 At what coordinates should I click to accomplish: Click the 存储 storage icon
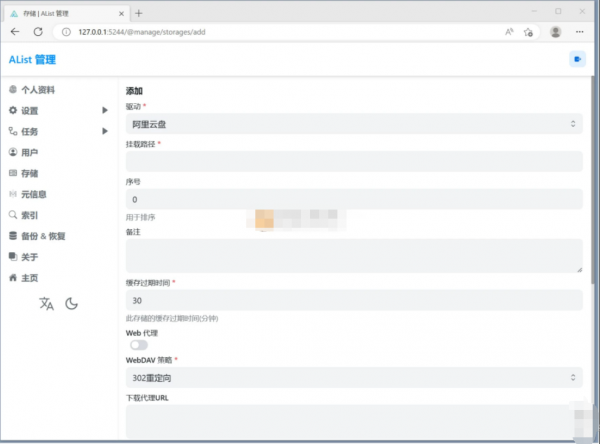click(13, 173)
